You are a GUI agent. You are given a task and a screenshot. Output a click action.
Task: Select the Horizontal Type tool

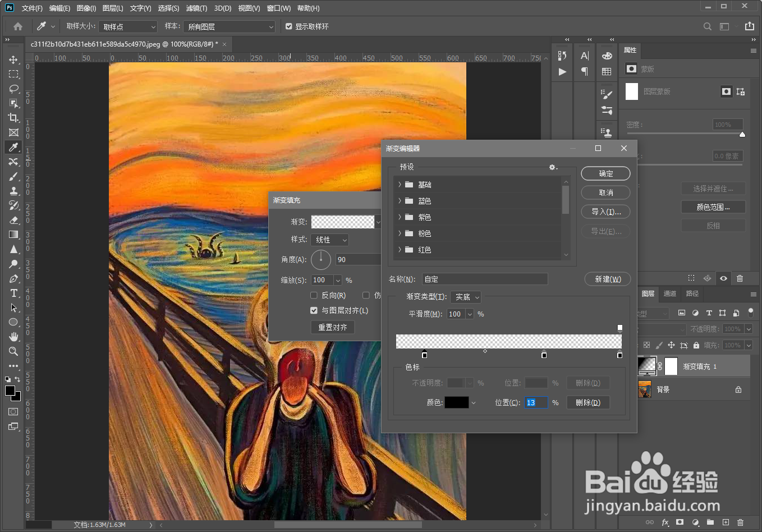pyautogui.click(x=13, y=293)
